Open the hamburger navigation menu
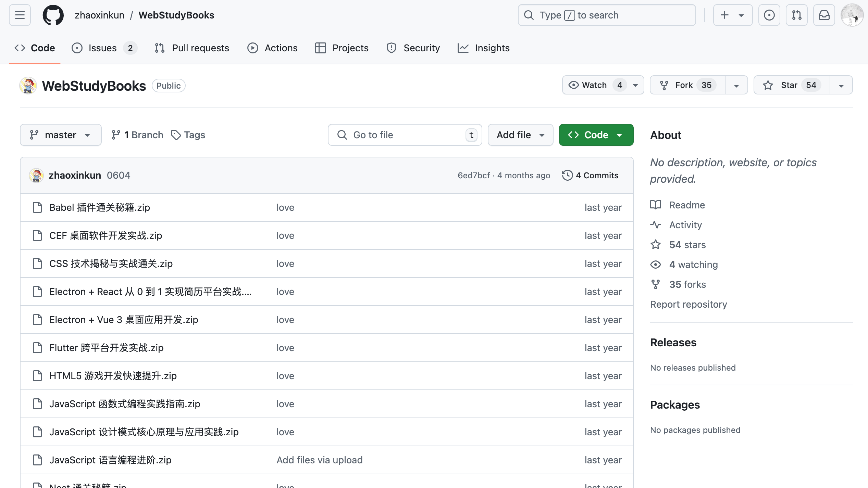The height and width of the screenshot is (488, 868). tap(20, 15)
